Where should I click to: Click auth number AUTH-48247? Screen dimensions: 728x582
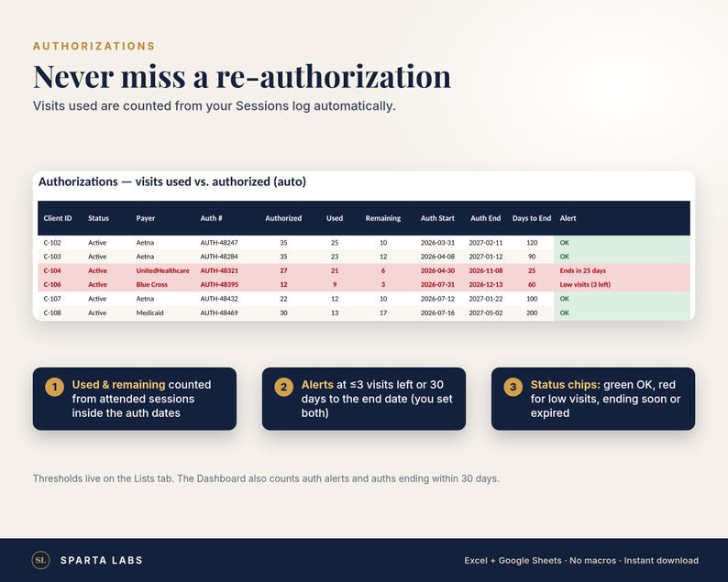pyautogui.click(x=219, y=243)
